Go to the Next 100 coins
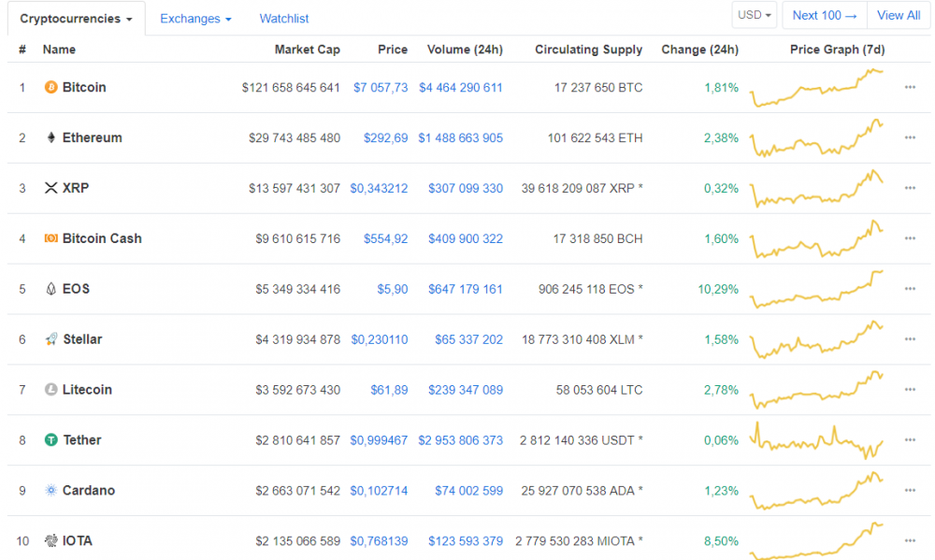This screenshot has height=560, width=935. tap(825, 16)
